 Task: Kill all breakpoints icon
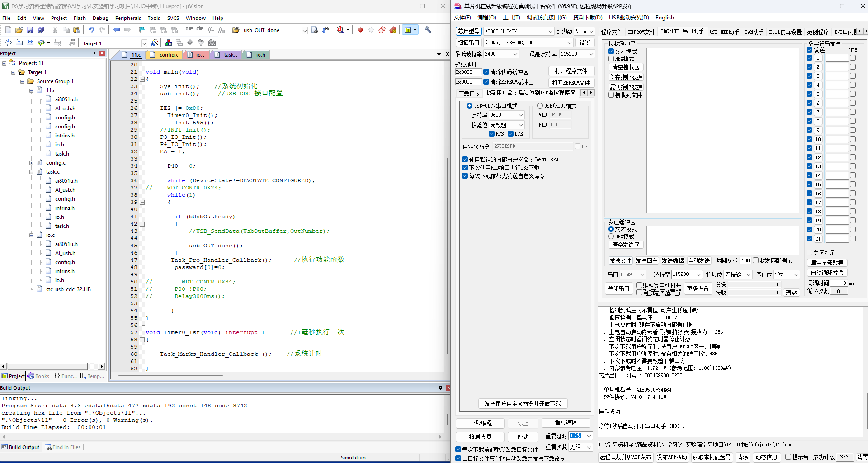point(393,30)
